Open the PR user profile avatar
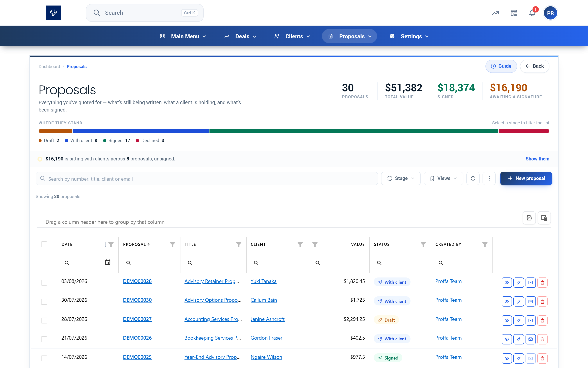Screen dimensions: 588x368 click(x=550, y=13)
